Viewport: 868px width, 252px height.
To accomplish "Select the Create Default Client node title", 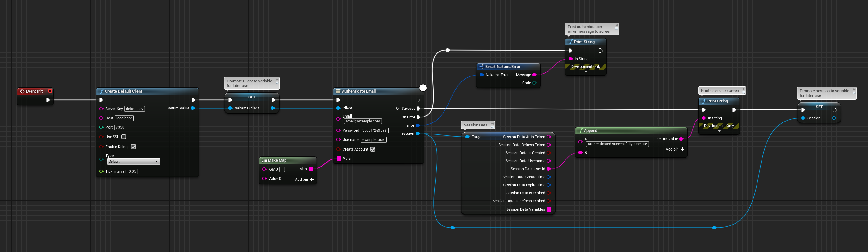I will click(123, 91).
